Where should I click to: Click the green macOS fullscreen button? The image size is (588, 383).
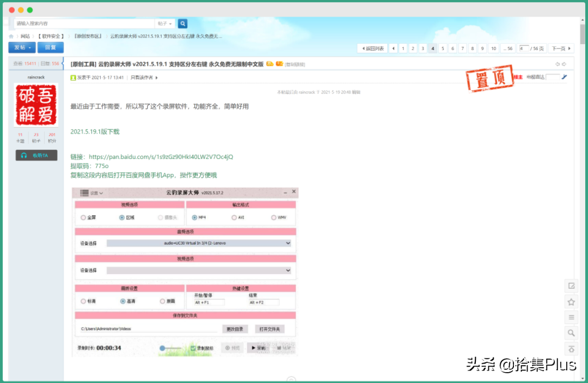click(x=29, y=10)
